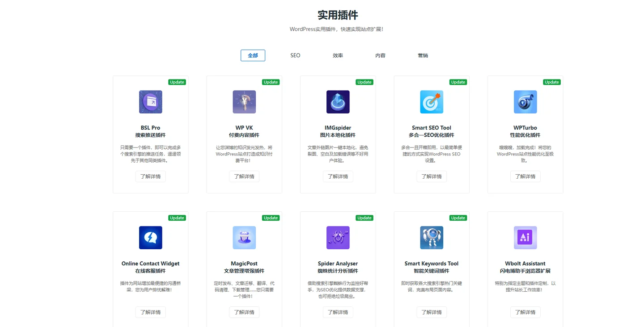The width and height of the screenshot is (644, 327).
Task: Open the 内容 category tab
Action: [x=381, y=55]
